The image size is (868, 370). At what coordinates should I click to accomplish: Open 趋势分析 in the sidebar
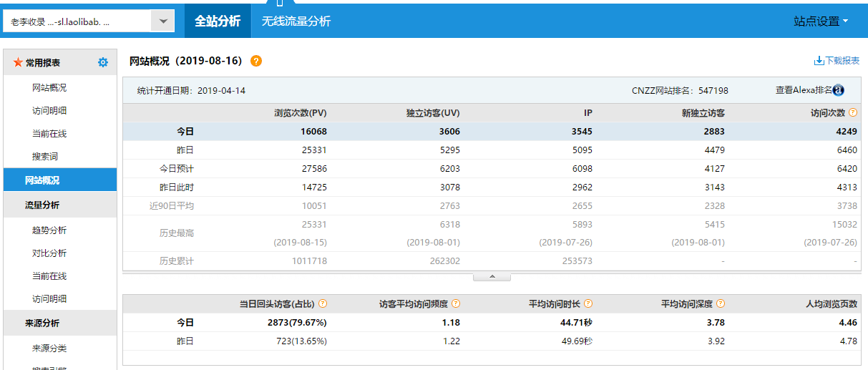(49, 230)
